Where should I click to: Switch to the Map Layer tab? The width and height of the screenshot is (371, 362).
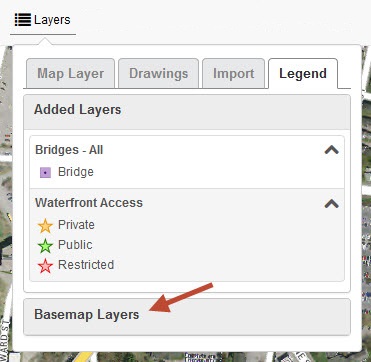tap(71, 73)
